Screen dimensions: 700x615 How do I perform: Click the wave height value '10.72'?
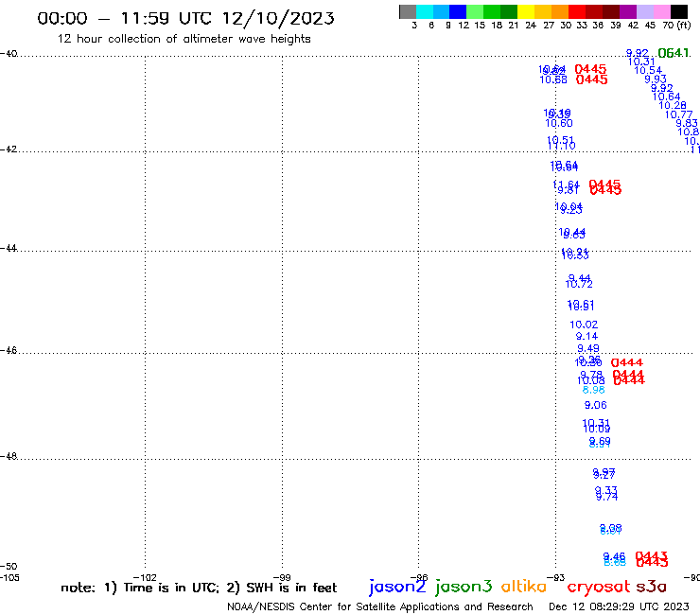[579, 284]
